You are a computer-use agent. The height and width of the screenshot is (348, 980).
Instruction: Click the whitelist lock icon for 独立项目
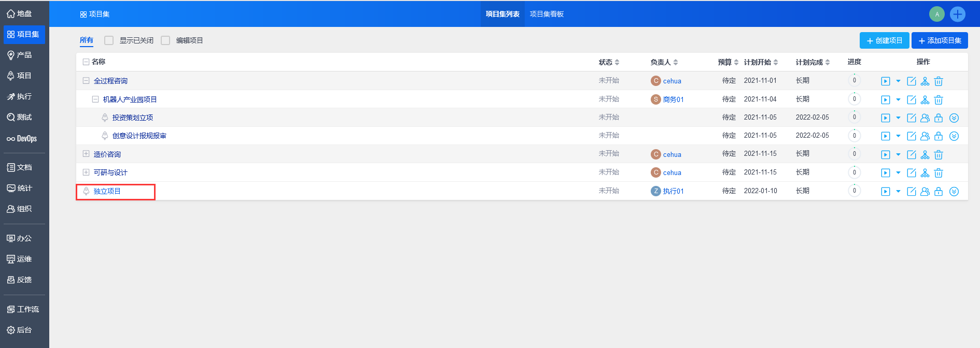pyautogui.click(x=938, y=192)
